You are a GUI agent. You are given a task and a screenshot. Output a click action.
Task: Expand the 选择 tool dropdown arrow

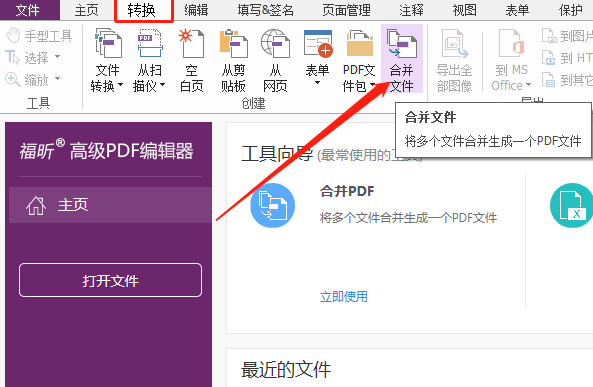coord(57,57)
